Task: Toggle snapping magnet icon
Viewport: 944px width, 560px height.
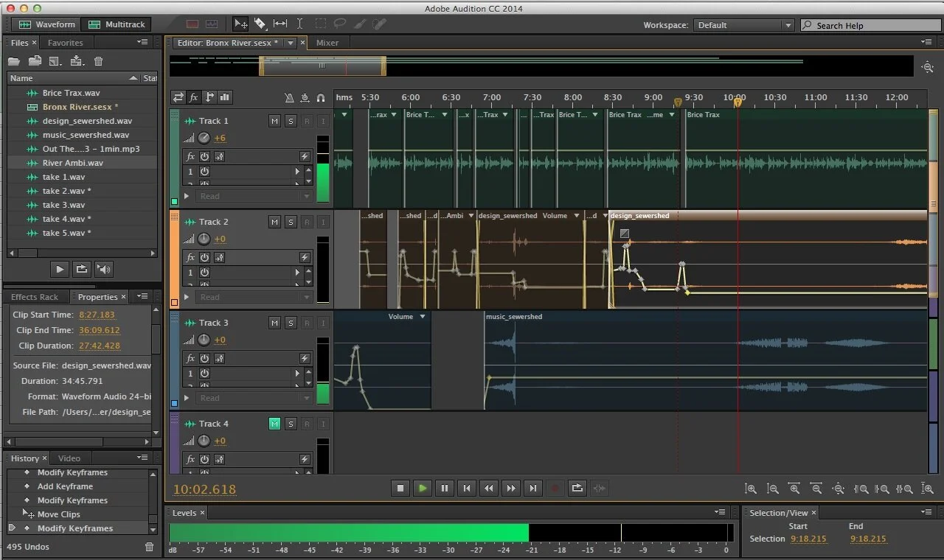Action: tap(321, 97)
